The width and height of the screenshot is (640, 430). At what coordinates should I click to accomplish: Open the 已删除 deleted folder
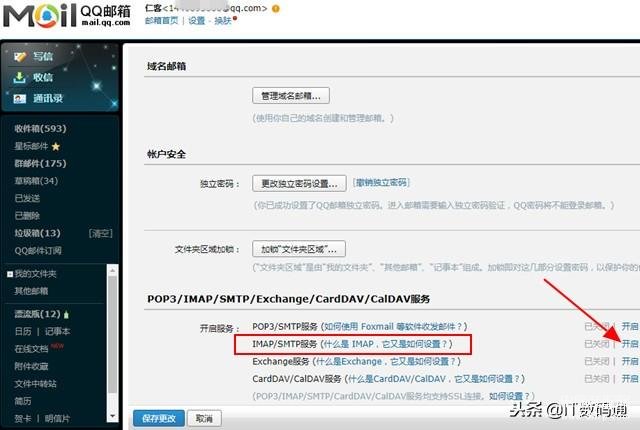point(27,215)
